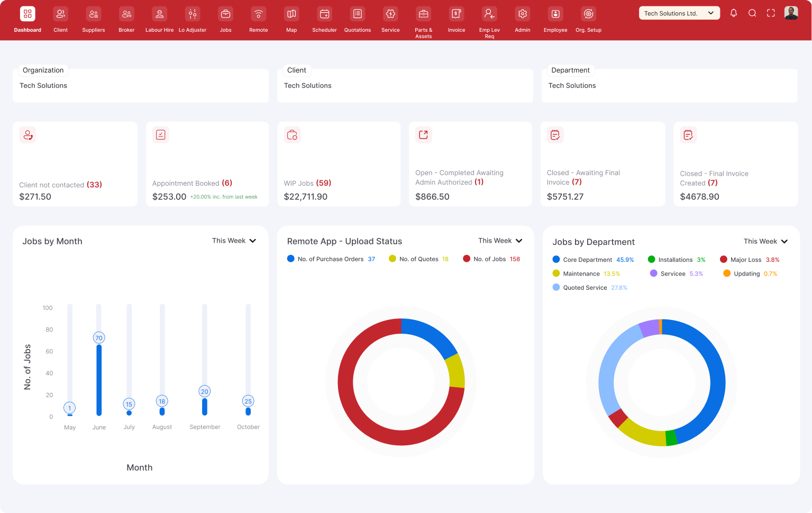
Task: Open the search magnifier icon
Action: point(752,13)
